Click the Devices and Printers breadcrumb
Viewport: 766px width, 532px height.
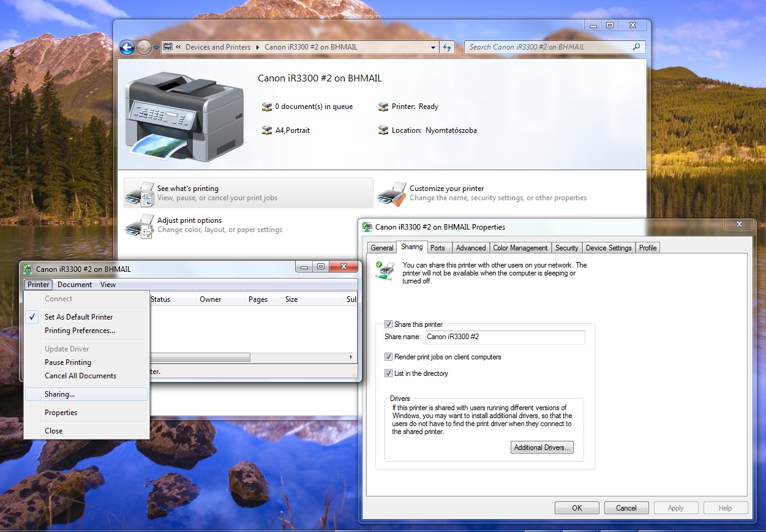click(218, 47)
